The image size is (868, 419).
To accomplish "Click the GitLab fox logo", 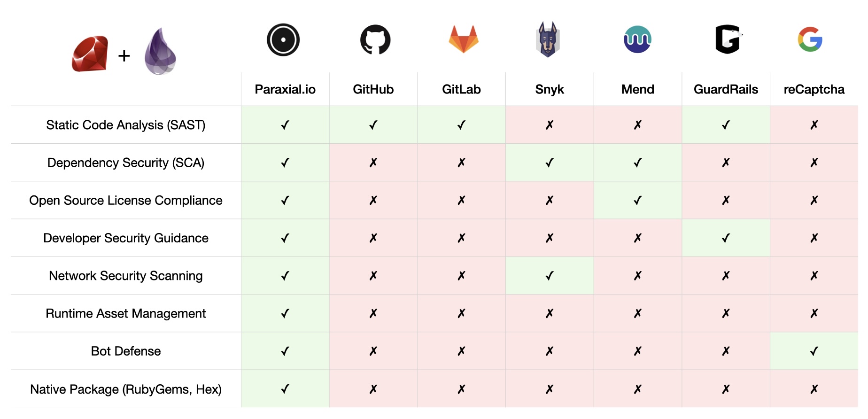I will click(463, 39).
